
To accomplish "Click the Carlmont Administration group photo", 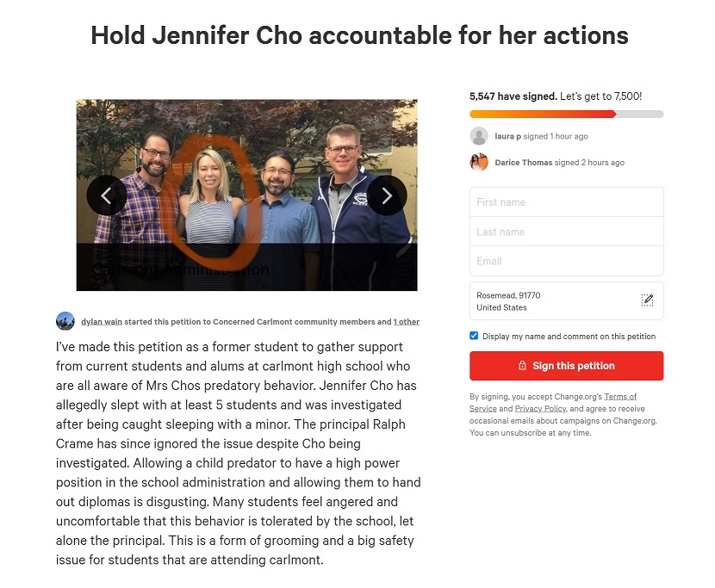I will [x=246, y=195].
